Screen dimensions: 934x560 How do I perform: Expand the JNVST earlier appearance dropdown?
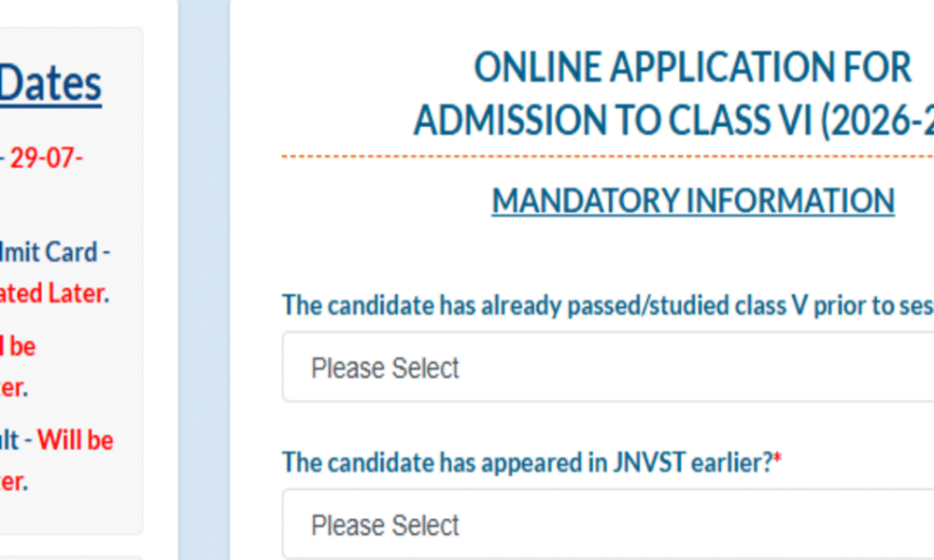(608, 525)
